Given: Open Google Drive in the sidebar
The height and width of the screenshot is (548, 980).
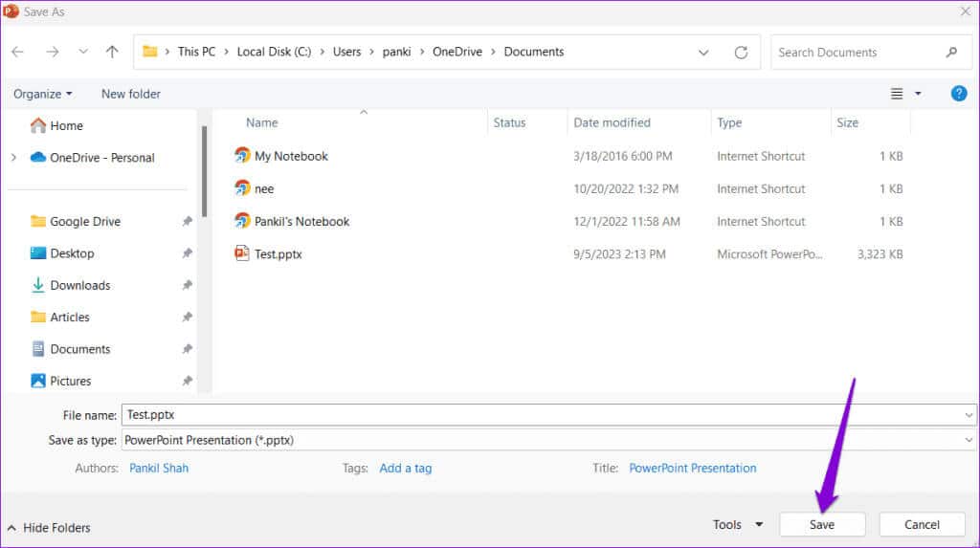Looking at the screenshot, I should point(75,221).
